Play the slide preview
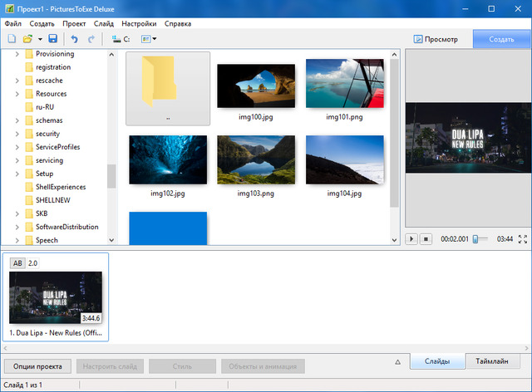 tap(411, 239)
